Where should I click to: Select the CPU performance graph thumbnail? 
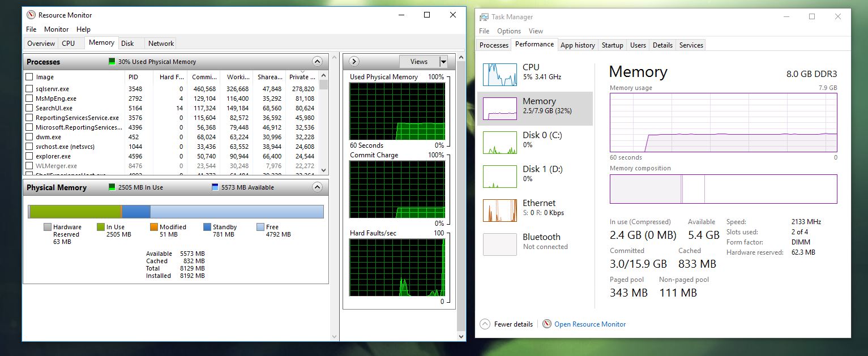click(499, 74)
